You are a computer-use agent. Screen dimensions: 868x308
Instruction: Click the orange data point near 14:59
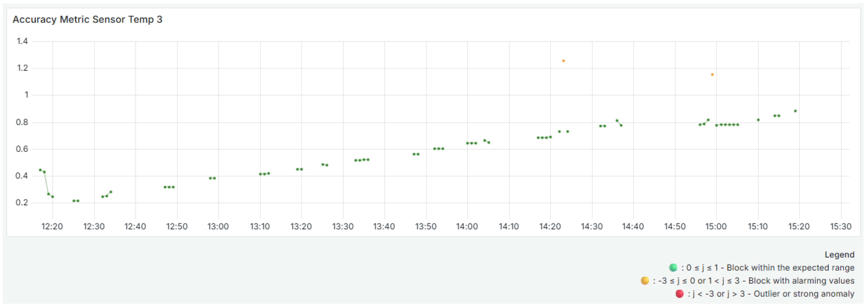712,75
